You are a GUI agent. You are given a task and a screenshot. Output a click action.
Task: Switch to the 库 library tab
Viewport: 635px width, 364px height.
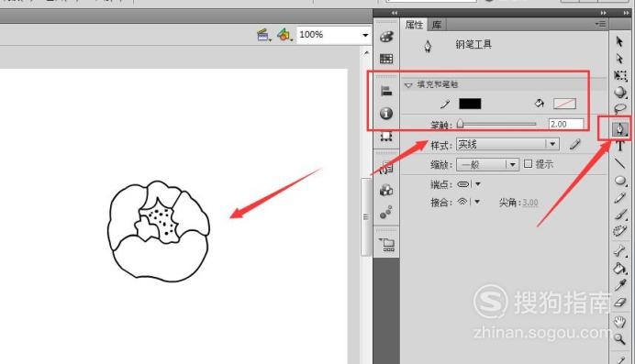point(437,25)
